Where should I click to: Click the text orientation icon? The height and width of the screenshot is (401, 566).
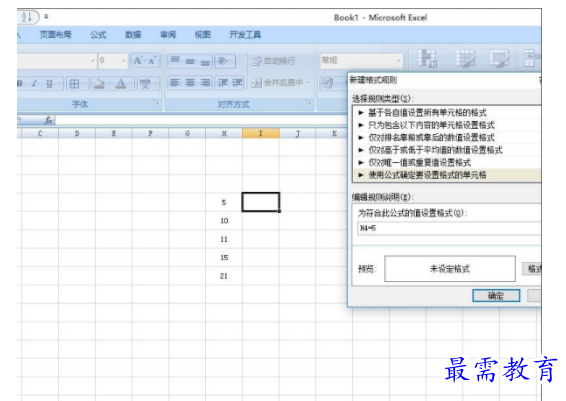point(225,61)
